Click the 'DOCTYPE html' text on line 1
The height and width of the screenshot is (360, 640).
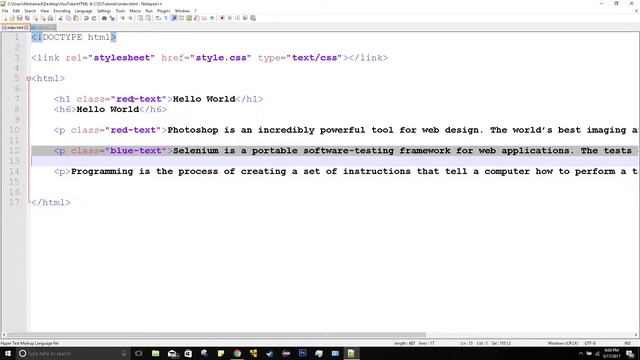click(76, 37)
